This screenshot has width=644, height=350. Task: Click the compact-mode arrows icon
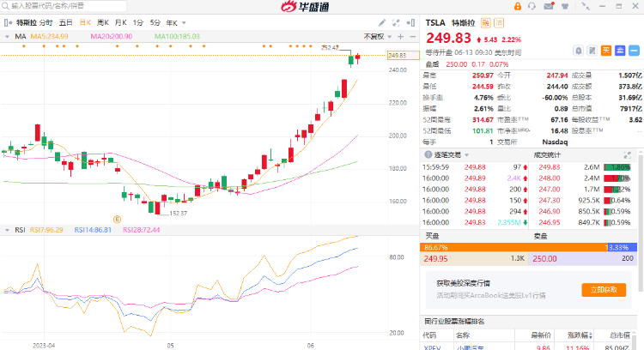(x=586, y=6)
